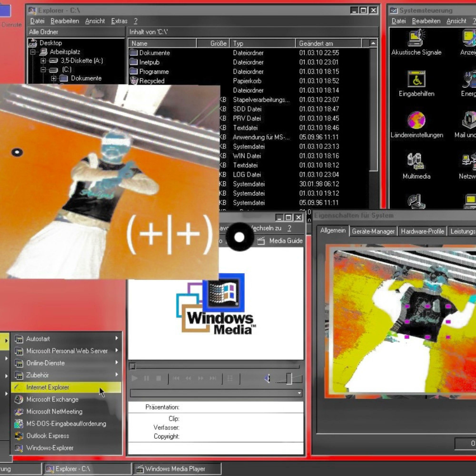Expand the 3,5-Diskette (A:) drive node
Screen dimensions: 476x476
[x=43, y=61]
